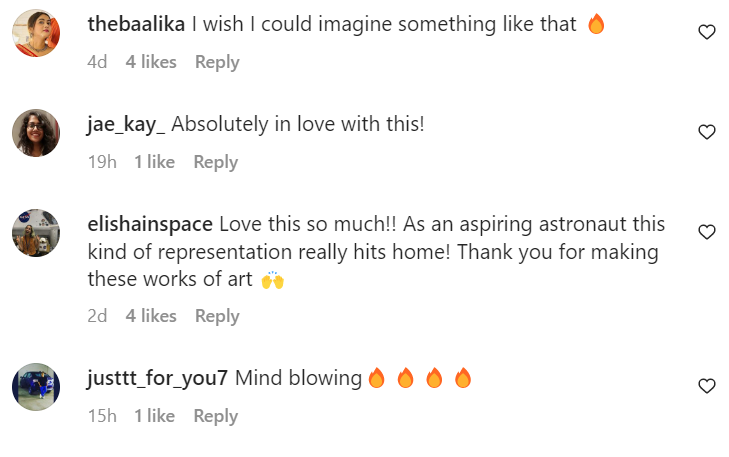Open thebaalika's profile picture

click(36, 33)
